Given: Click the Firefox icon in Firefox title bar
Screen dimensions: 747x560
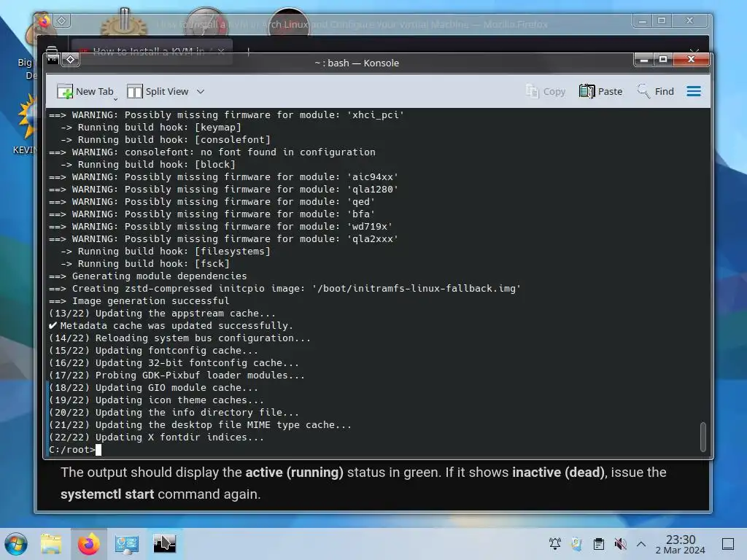Looking at the screenshot, I should click(x=44, y=21).
